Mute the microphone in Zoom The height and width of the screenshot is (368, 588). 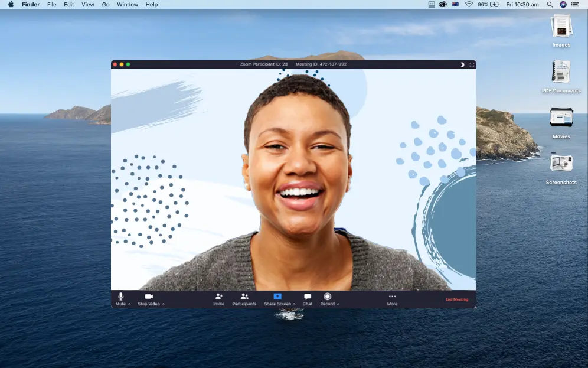coord(120,297)
